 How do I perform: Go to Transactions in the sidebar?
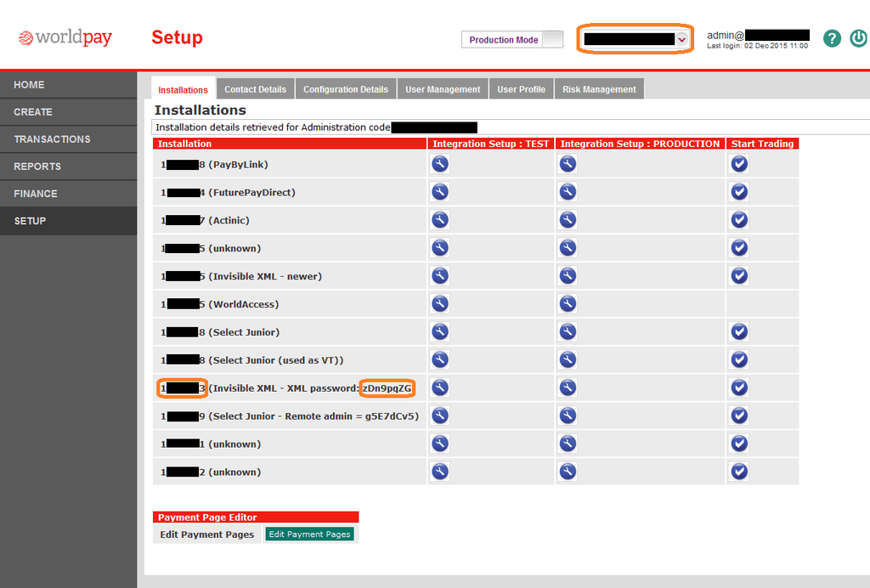pyautogui.click(x=52, y=139)
